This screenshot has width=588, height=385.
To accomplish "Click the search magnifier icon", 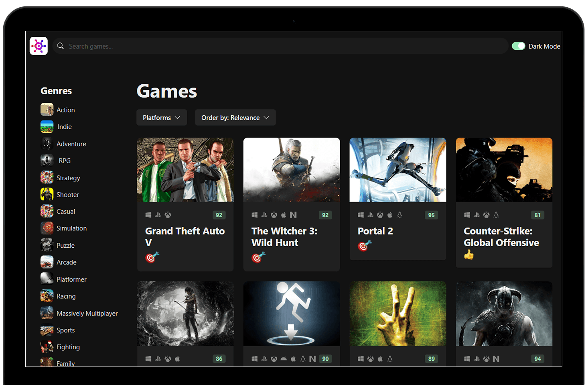I will tap(60, 46).
